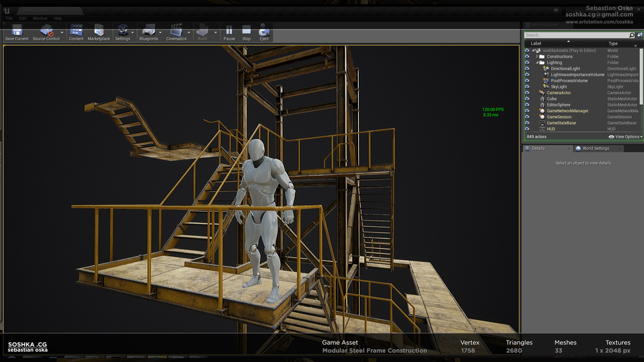Click the SkyLight actor icon
The width and height of the screenshot is (644, 362).
pos(546,86)
